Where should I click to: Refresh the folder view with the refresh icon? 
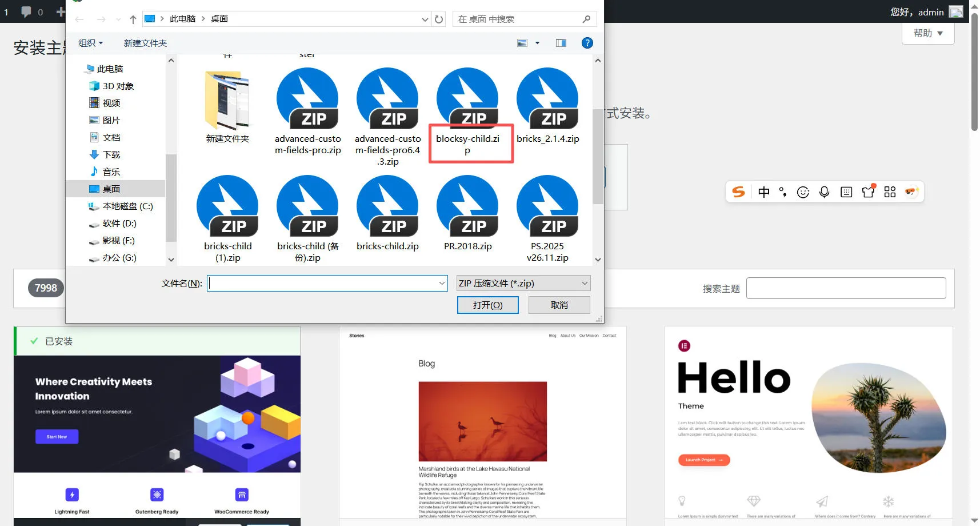click(438, 19)
